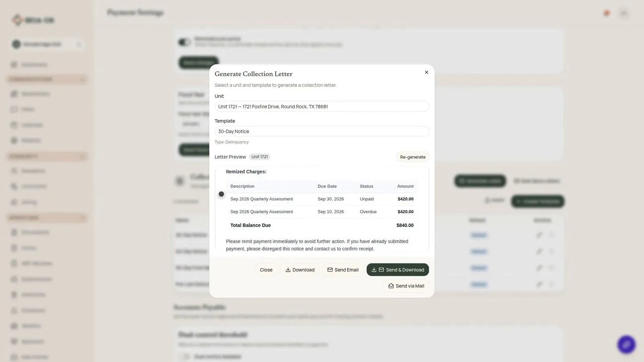This screenshot has height=362, width=644.
Task: Toggle the blurred switch at the top of the background page
Action: pyautogui.click(x=184, y=42)
